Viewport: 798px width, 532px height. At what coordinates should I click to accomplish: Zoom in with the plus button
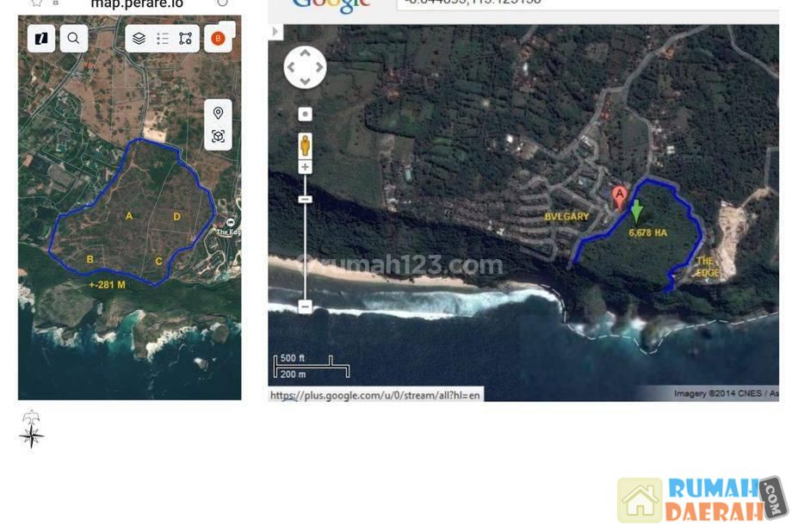pos(305,167)
